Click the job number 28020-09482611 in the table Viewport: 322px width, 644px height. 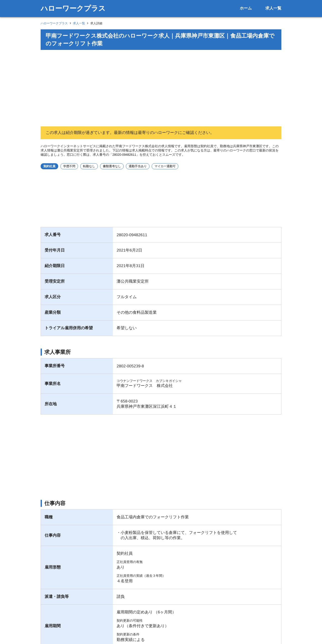(x=132, y=235)
